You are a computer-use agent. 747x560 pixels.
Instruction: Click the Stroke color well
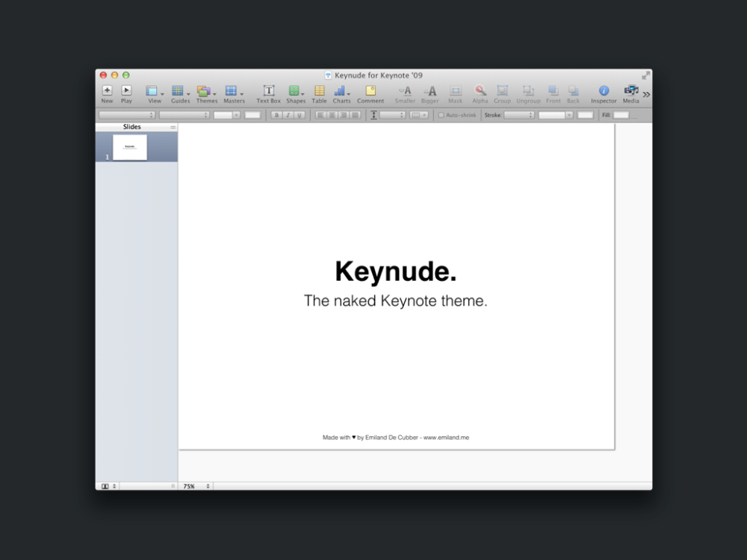click(x=585, y=115)
